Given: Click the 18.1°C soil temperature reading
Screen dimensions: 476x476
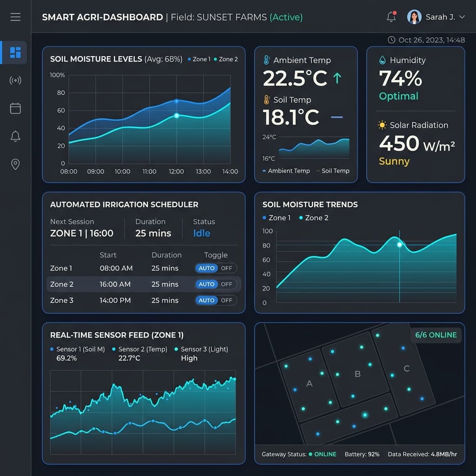Looking at the screenshot, I should [291, 117].
